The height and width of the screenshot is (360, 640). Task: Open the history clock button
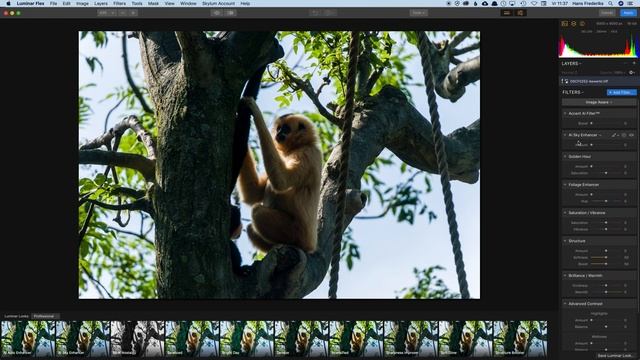[x=330, y=13]
